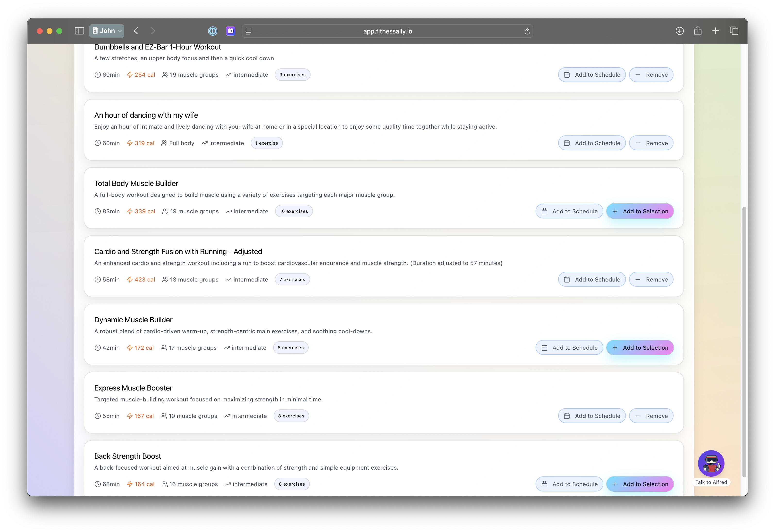The width and height of the screenshot is (775, 532).
Task: Expand the John profile dropdown
Action: pos(107,31)
